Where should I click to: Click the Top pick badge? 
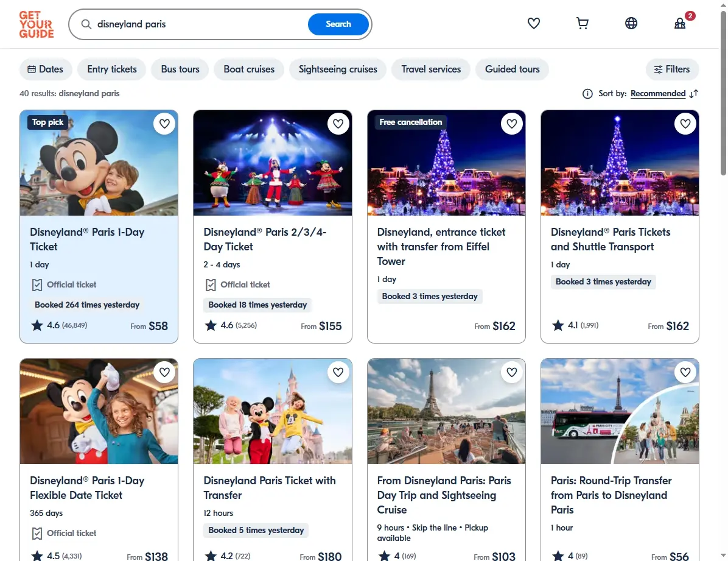pyautogui.click(x=48, y=122)
